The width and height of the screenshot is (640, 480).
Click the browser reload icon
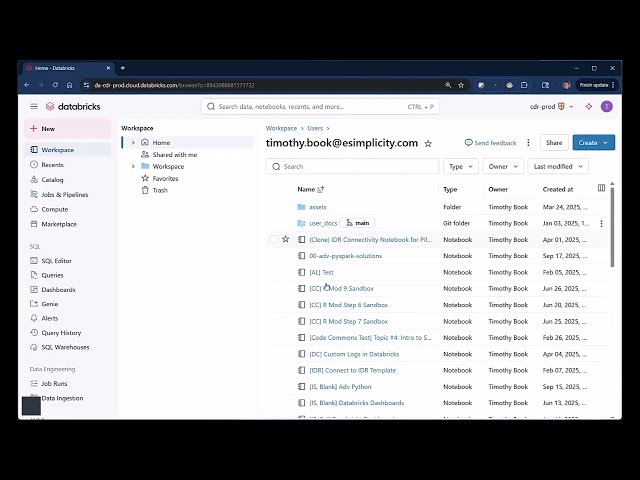click(x=55, y=85)
